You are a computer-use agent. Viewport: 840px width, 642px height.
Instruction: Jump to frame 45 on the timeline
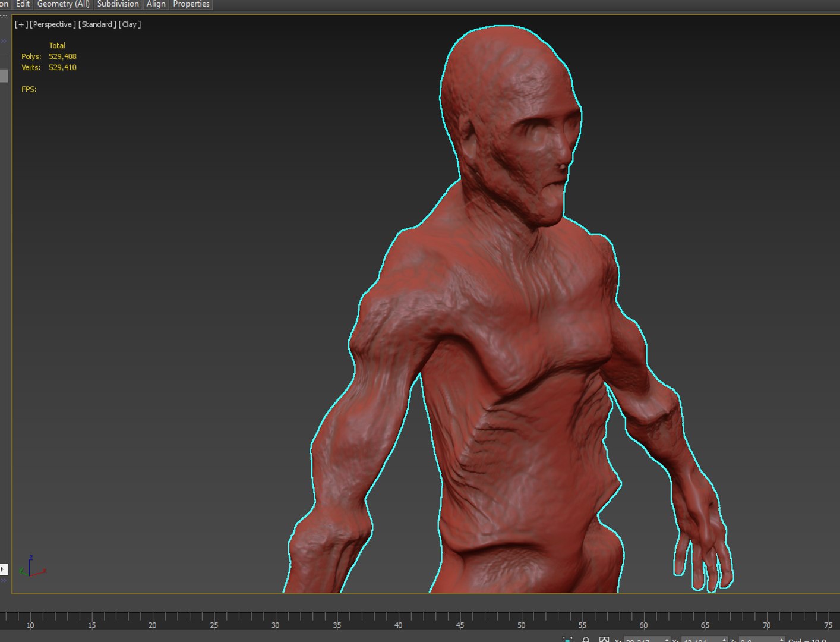tap(460, 625)
